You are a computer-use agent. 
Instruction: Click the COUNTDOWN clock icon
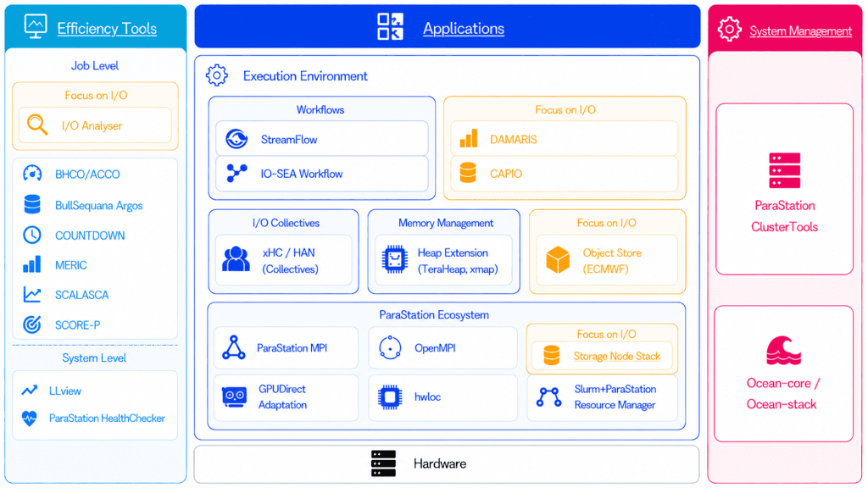tap(32, 235)
